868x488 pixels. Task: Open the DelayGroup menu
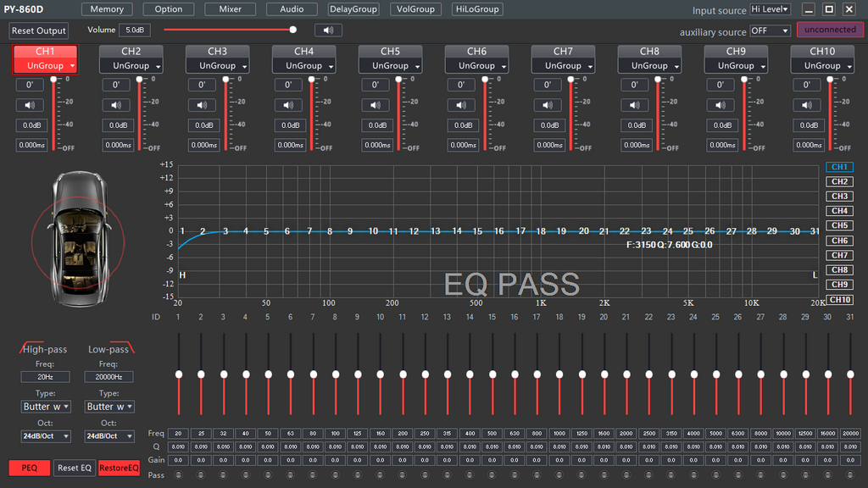click(353, 9)
